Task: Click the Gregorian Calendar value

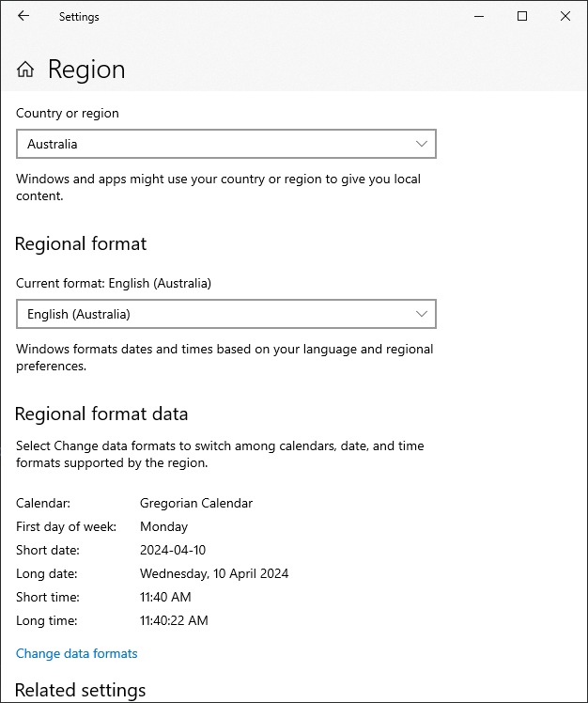Action: point(196,503)
